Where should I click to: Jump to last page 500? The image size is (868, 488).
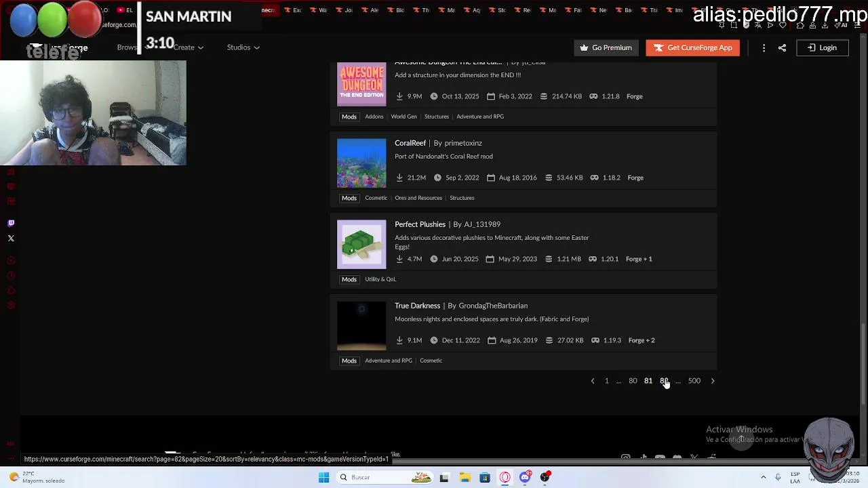pos(694,381)
